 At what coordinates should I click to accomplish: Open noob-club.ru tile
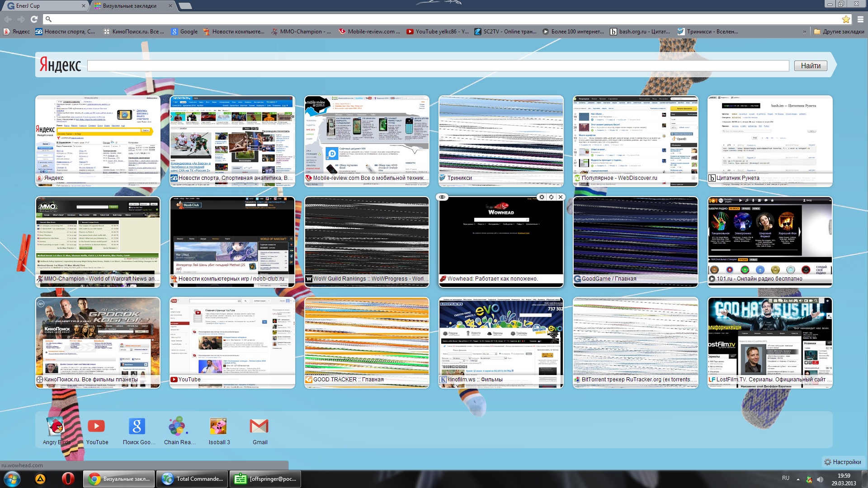[x=232, y=242]
